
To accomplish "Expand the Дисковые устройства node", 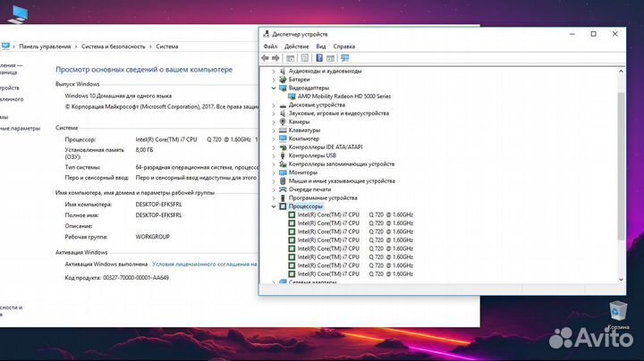I will tap(274, 105).
